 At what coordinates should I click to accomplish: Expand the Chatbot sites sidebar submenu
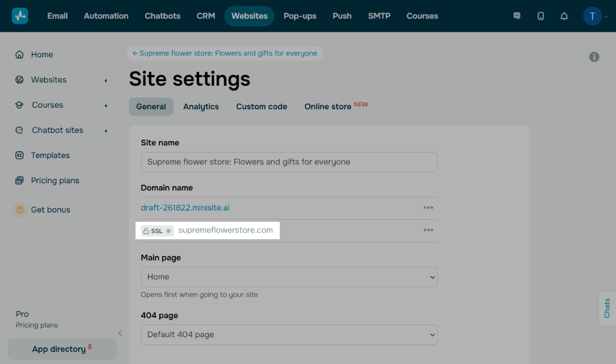106,130
